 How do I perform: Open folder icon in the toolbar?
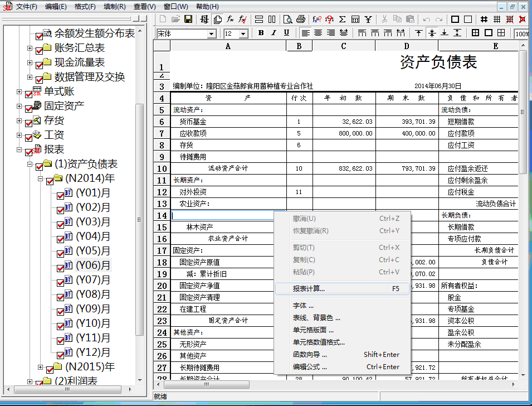[x=175, y=20]
